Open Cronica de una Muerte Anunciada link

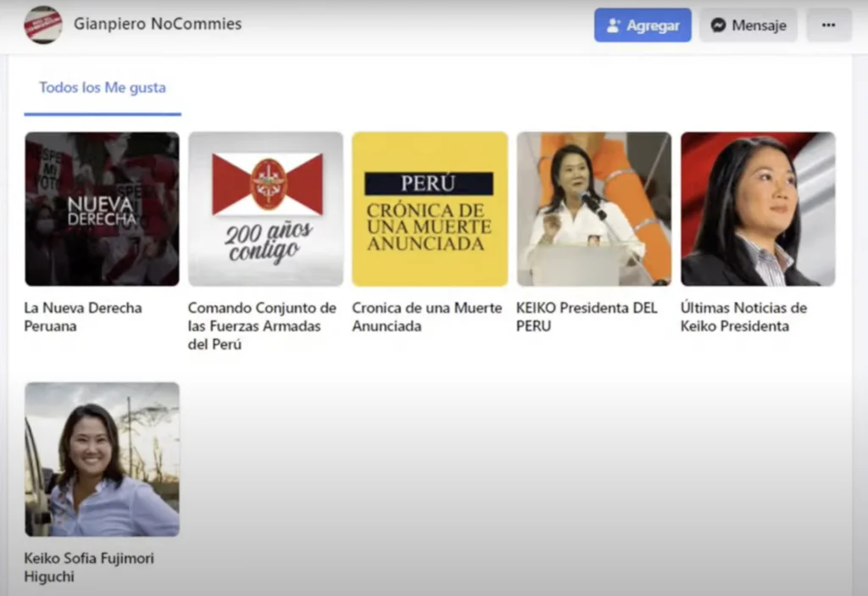tap(427, 317)
